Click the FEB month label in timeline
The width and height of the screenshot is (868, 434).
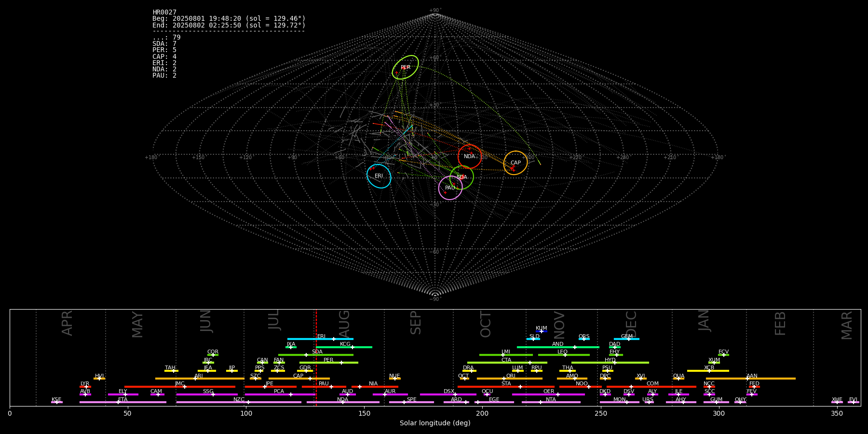[x=780, y=324]
